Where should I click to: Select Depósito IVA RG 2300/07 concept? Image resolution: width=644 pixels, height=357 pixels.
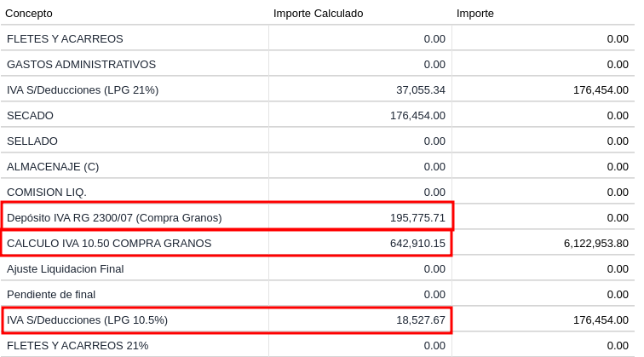[x=114, y=217]
